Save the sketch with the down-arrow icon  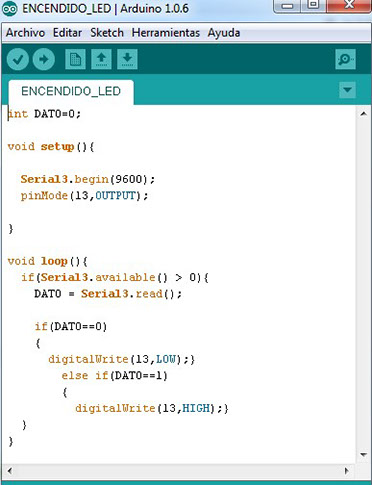point(127,59)
